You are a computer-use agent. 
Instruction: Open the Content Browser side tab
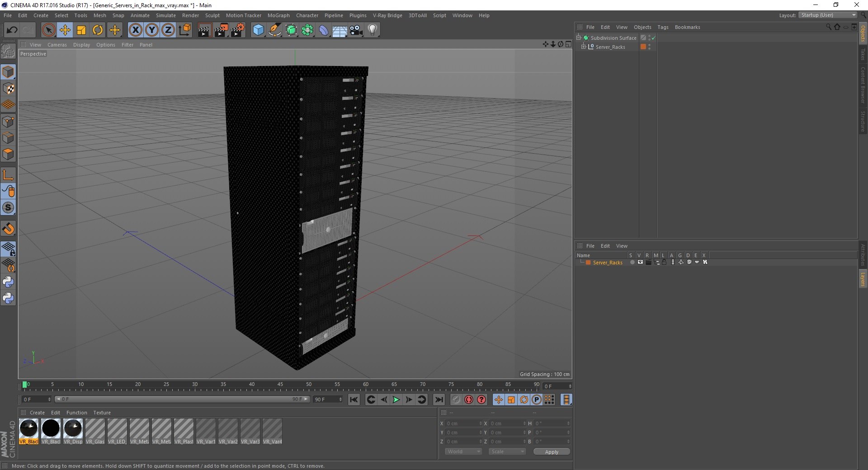point(863,85)
